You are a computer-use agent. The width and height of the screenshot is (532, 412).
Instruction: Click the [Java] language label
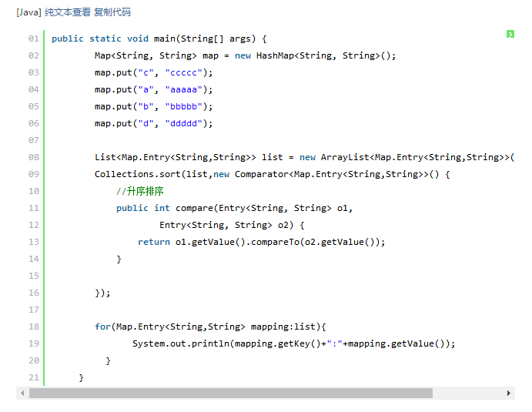28,12
